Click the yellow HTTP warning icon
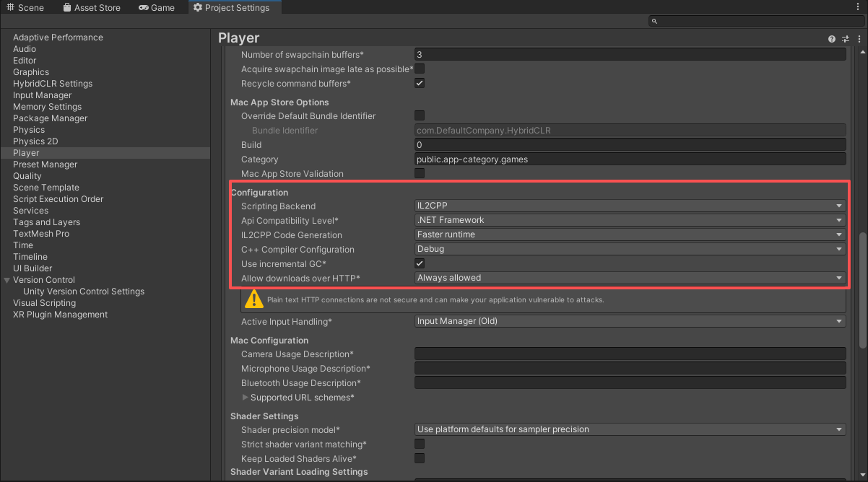868x482 pixels. pos(254,299)
